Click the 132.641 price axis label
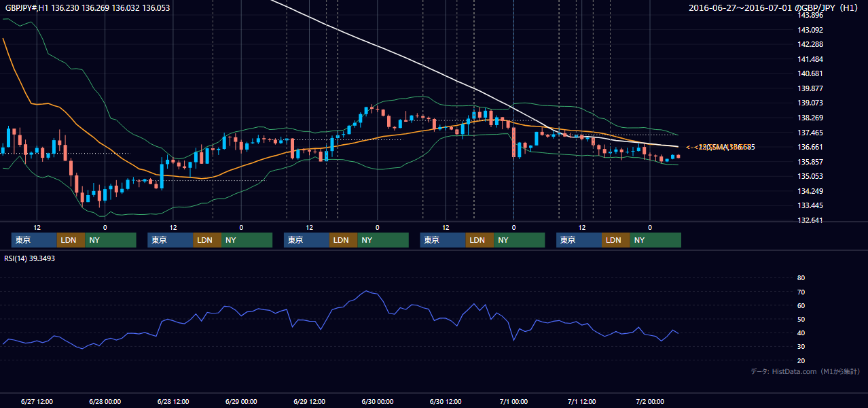 tap(811, 220)
